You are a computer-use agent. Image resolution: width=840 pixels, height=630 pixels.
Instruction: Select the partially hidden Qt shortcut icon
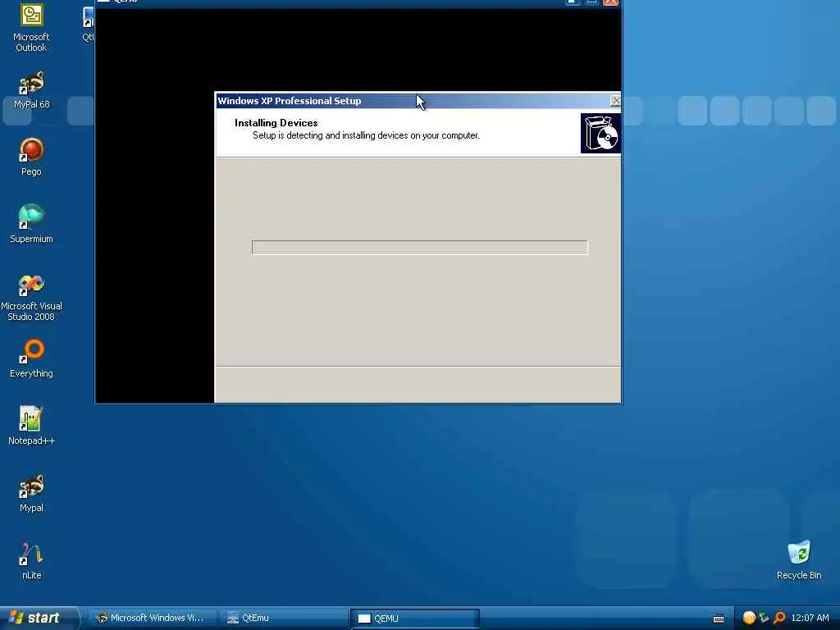89,24
